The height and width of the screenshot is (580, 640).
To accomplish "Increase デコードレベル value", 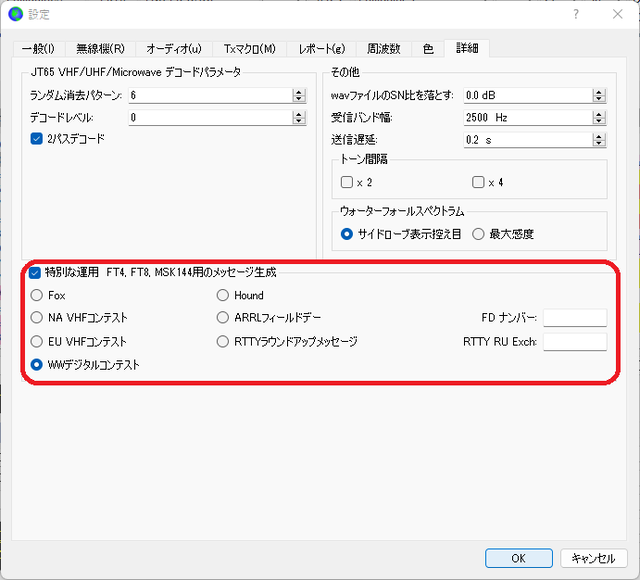I will pyautogui.click(x=299, y=115).
